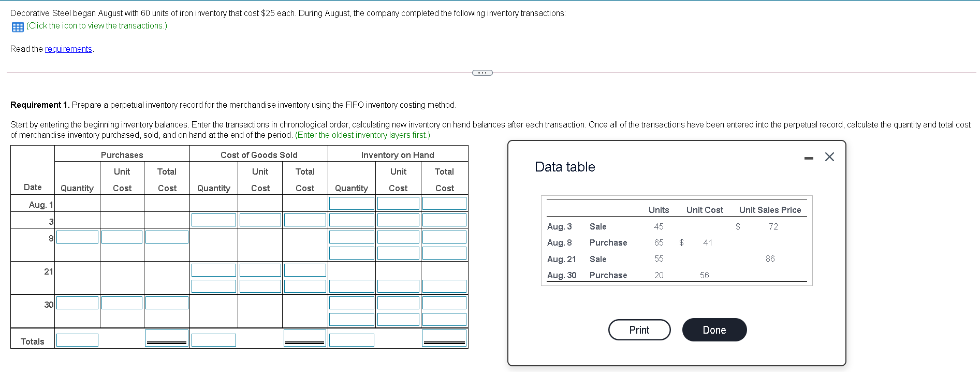Click Totals row Cost of Goods Sold Total Cost field
The height and width of the screenshot is (372, 980).
(x=305, y=338)
